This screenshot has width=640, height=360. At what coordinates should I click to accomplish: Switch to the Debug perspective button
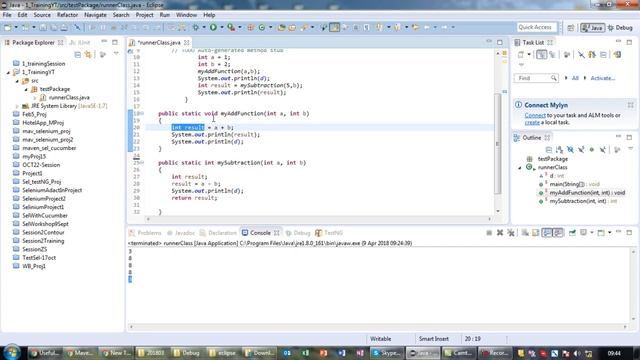pyautogui.click(x=620, y=27)
